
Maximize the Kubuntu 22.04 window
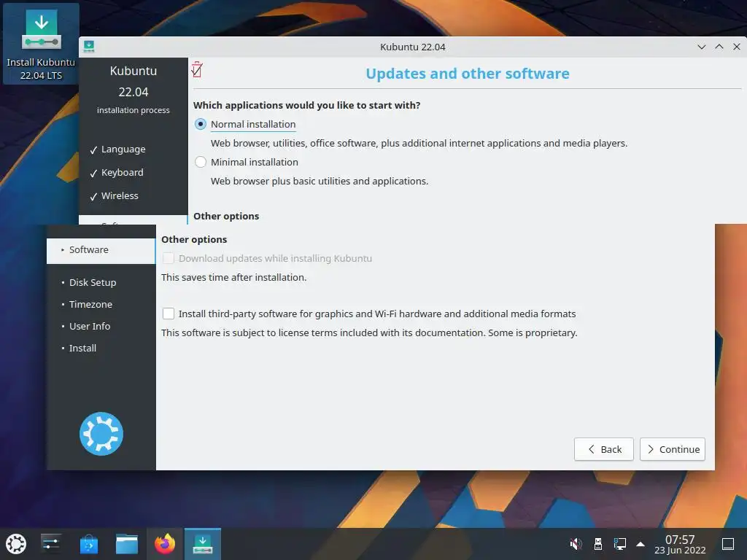719,47
